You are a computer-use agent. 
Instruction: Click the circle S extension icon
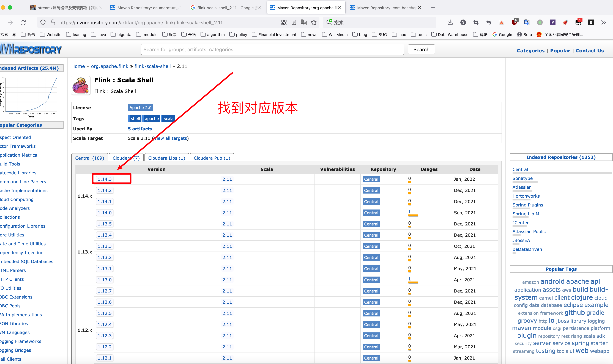pos(463,23)
